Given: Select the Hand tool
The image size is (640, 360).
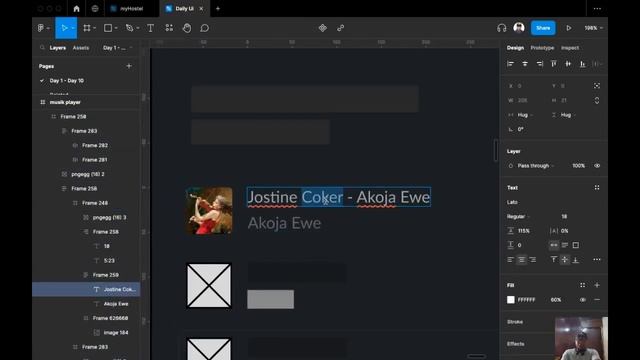Looking at the screenshot, I should coord(187,28).
